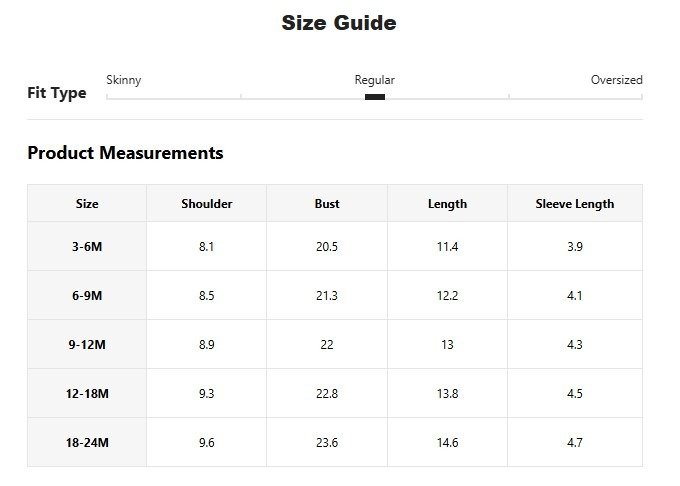Select the 9-12M size row

coord(87,345)
